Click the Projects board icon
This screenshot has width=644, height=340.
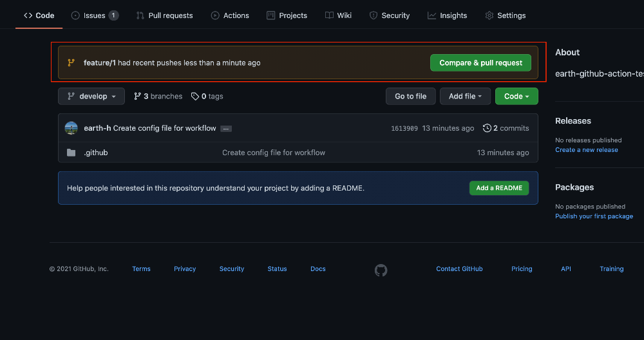point(270,15)
